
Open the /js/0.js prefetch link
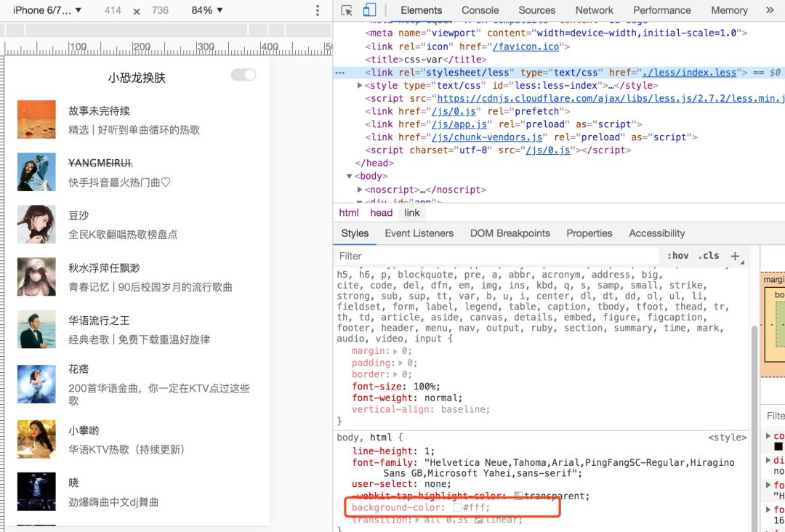[x=454, y=111]
